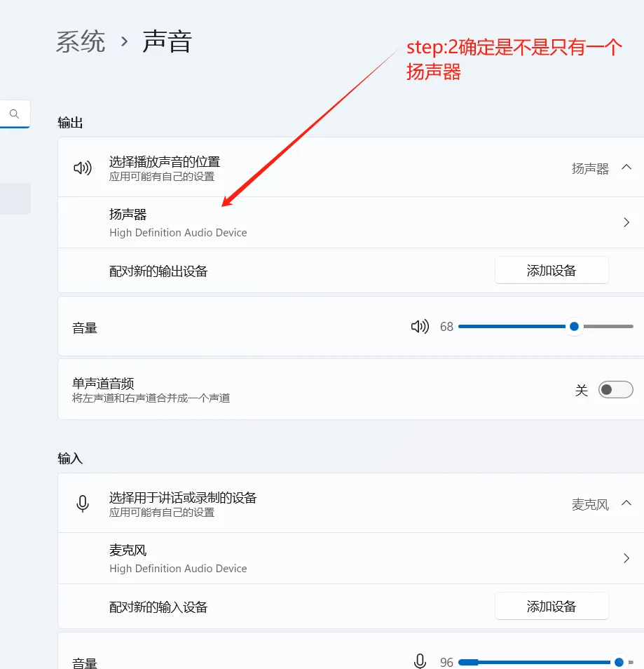Click the microphone icon beside the input volume slider

tap(420, 661)
